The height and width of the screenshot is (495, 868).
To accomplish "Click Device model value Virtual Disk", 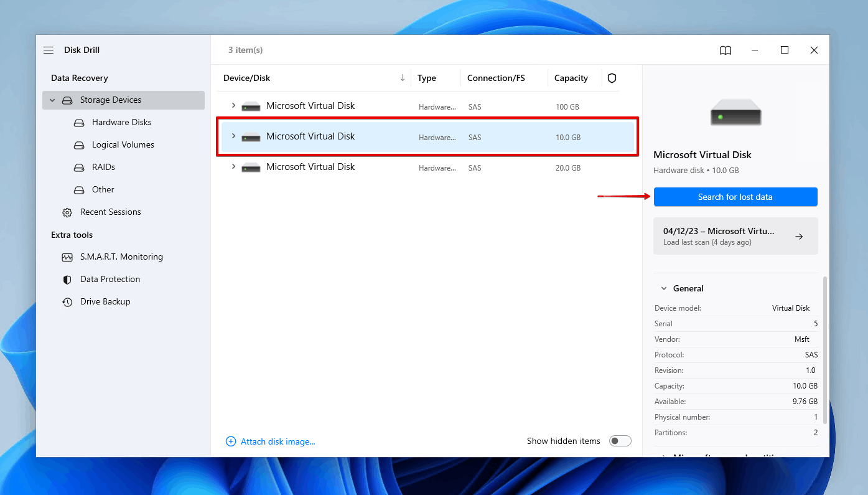I will [791, 308].
